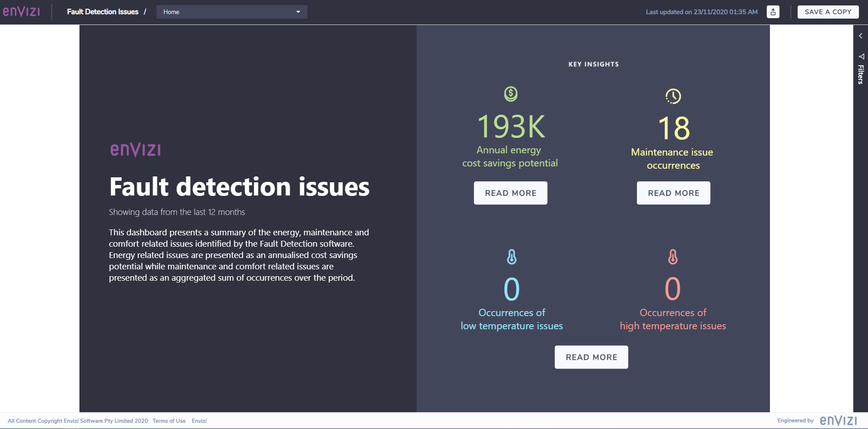Click the copyright Envizi Software notice
Viewport: 868px width, 429px height.
78,421
